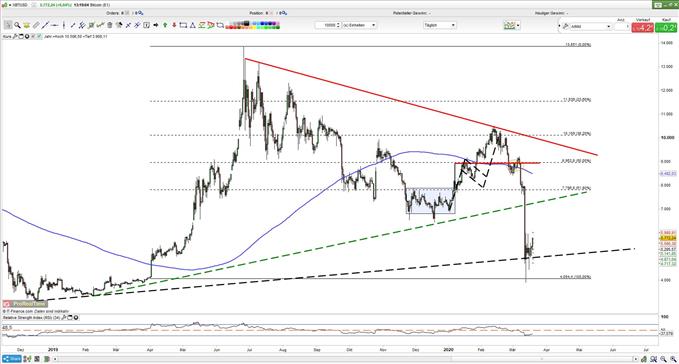Insert a red down arrow marker
Screen dimensions: 679x364
(x=174, y=25)
